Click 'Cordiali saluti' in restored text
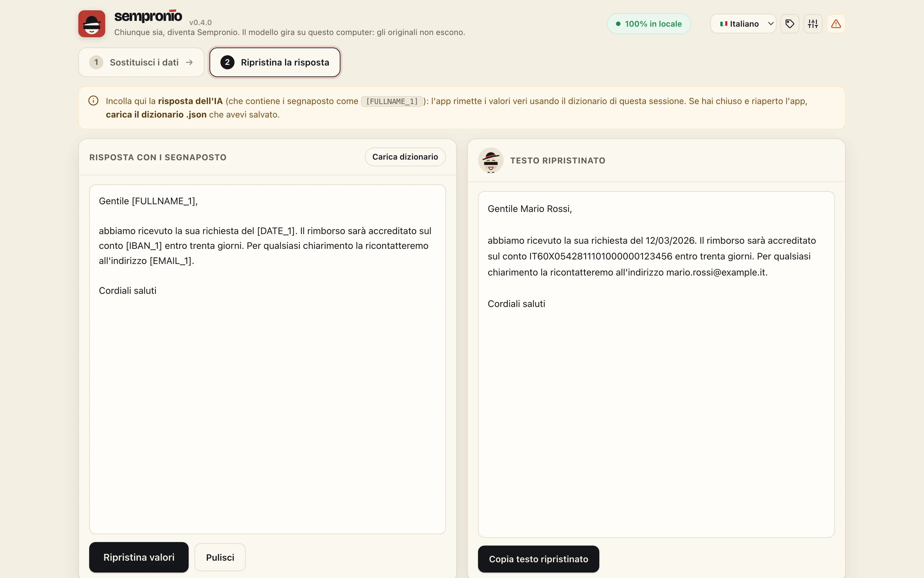 (516, 304)
